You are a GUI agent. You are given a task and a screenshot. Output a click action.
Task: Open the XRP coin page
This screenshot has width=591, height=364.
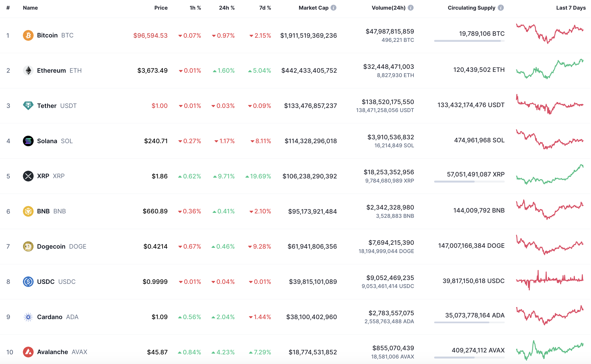43,176
